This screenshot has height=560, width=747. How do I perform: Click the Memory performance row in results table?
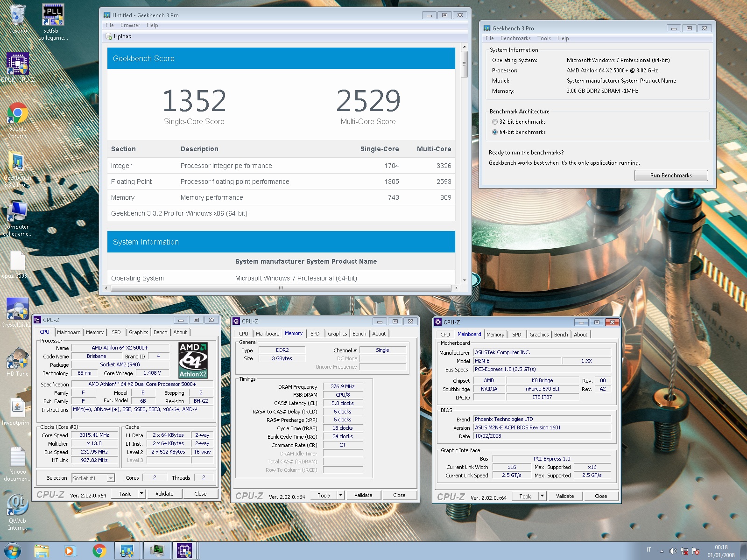click(281, 197)
